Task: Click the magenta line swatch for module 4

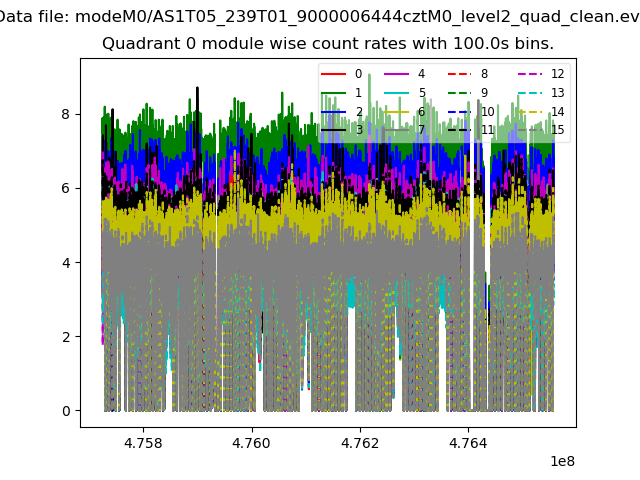Action: point(396,74)
